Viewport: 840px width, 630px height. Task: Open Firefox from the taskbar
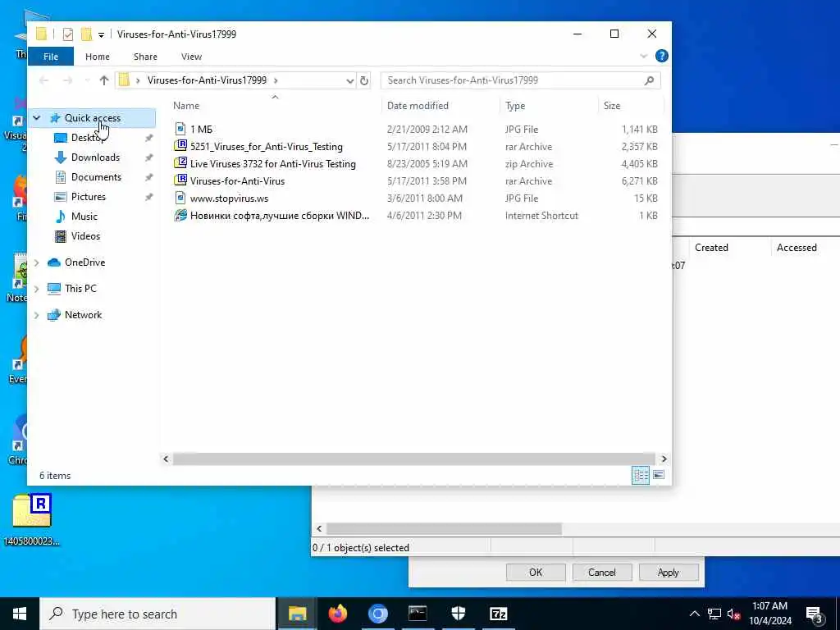point(337,614)
